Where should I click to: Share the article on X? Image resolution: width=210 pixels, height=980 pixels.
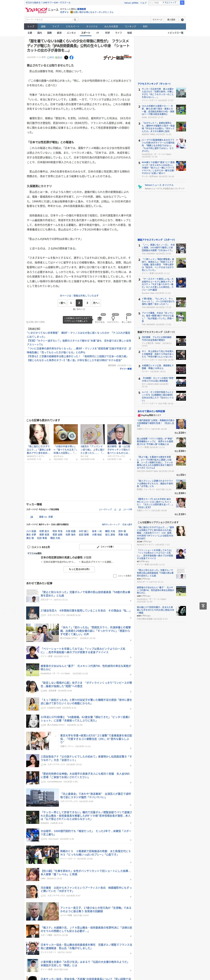66,57
